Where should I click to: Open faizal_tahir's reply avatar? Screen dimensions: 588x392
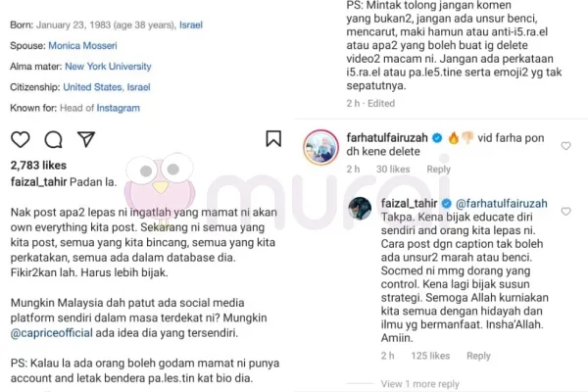[x=360, y=208]
